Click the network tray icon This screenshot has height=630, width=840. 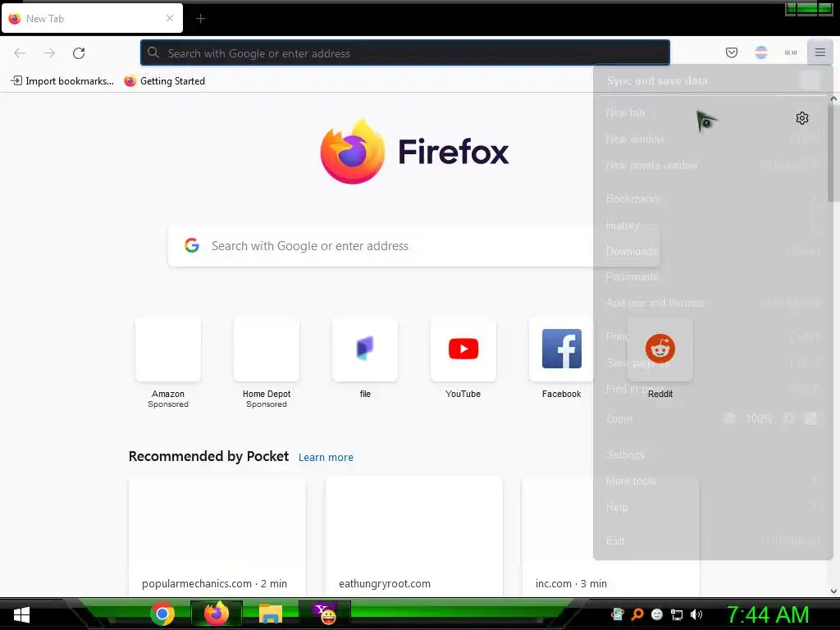[x=677, y=614]
